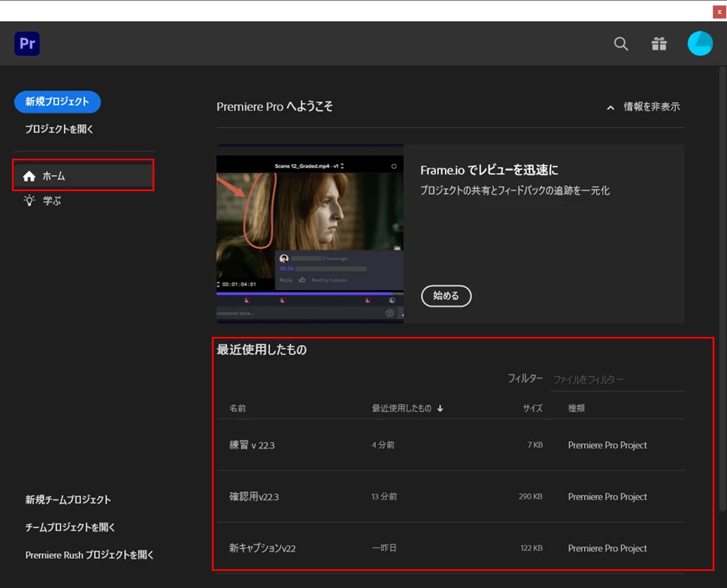This screenshot has height=588, width=727.
Task: Click the 一昨日 timestamp cell
Action: click(x=384, y=548)
